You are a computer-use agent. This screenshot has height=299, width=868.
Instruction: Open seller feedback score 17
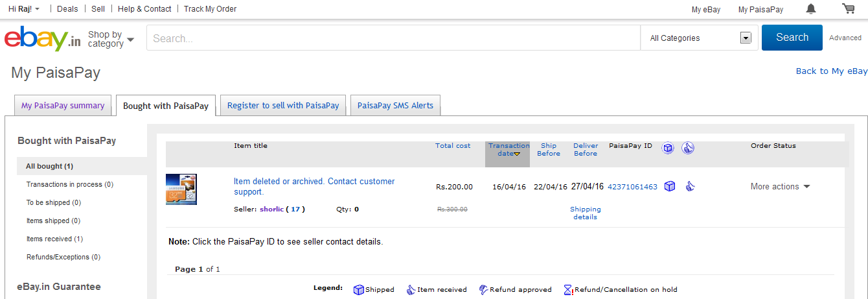point(295,209)
